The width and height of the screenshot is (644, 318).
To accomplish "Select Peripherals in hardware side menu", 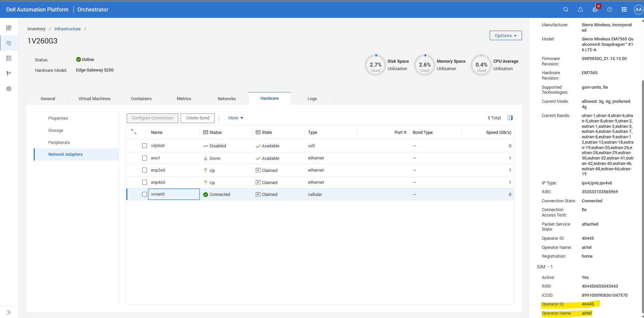I will pyautogui.click(x=59, y=143).
